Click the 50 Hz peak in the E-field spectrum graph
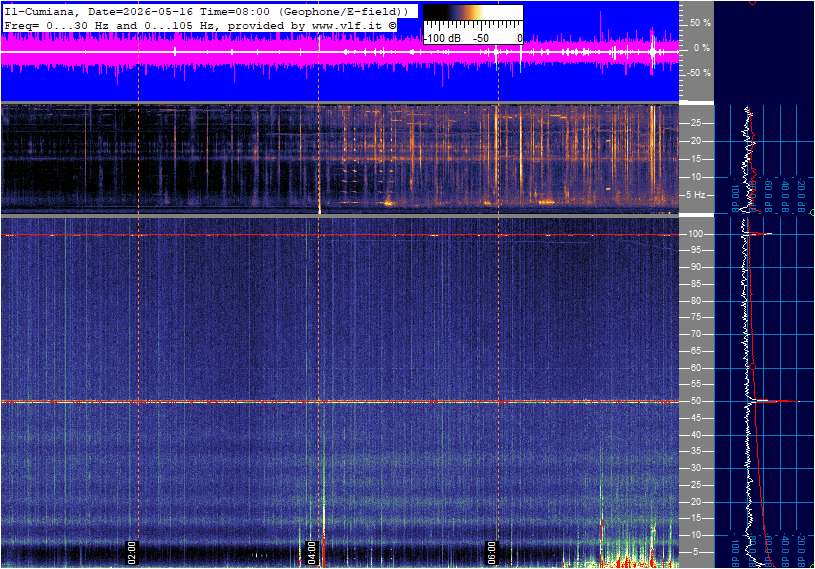The image size is (815, 569). 777,401
